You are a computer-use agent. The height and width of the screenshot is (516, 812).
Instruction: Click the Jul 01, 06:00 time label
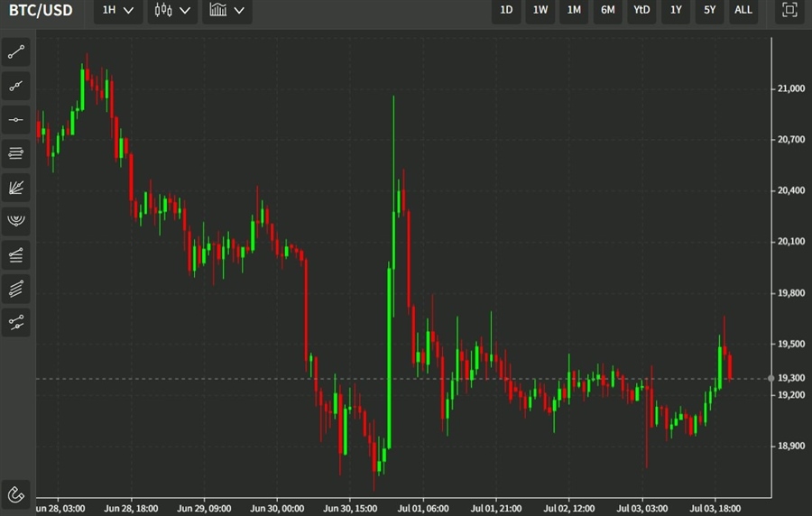click(x=423, y=509)
